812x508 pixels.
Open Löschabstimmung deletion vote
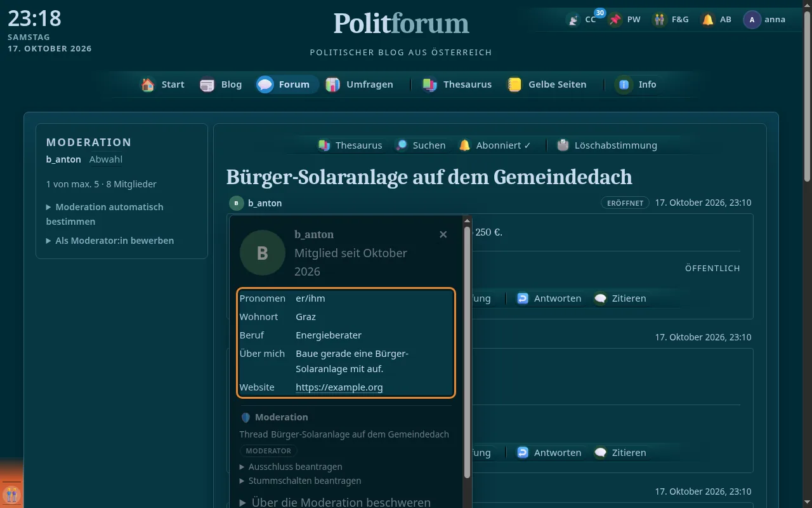[608, 145]
